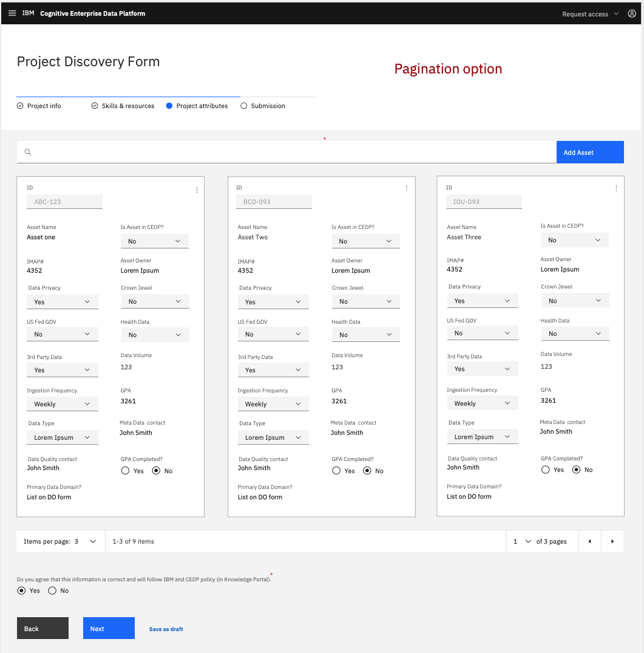Viewport: 644px width, 653px height.
Task: Click the search magnifier icon
Action: coord(28,152)
